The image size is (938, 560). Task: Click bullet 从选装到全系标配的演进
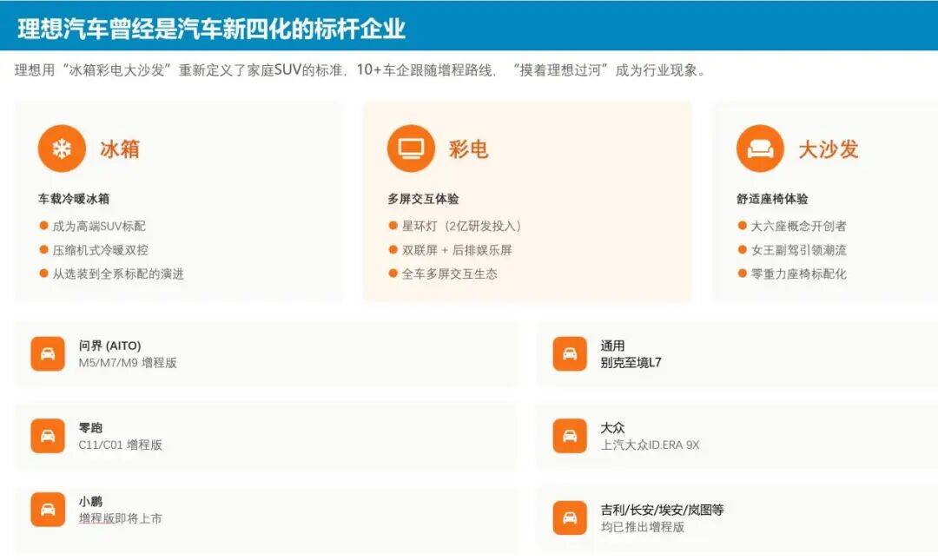coord(118,274)
